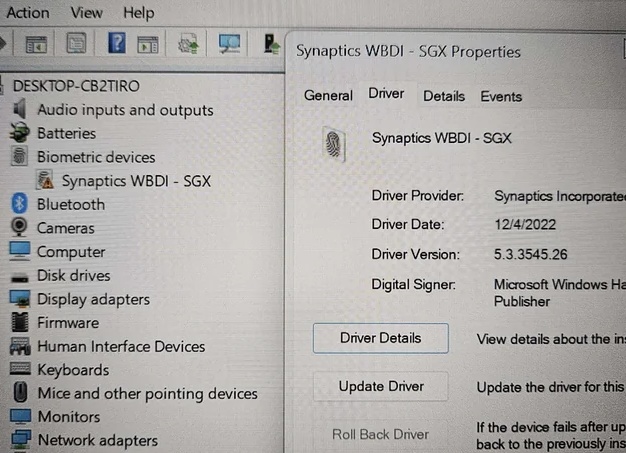Click the Monitors category icon
This screenshot has width=626, height=453.
[x=20, y=416]
